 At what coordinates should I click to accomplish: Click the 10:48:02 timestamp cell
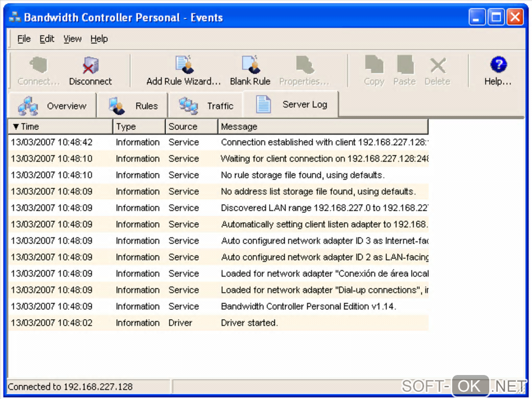(x=52, y=323)
